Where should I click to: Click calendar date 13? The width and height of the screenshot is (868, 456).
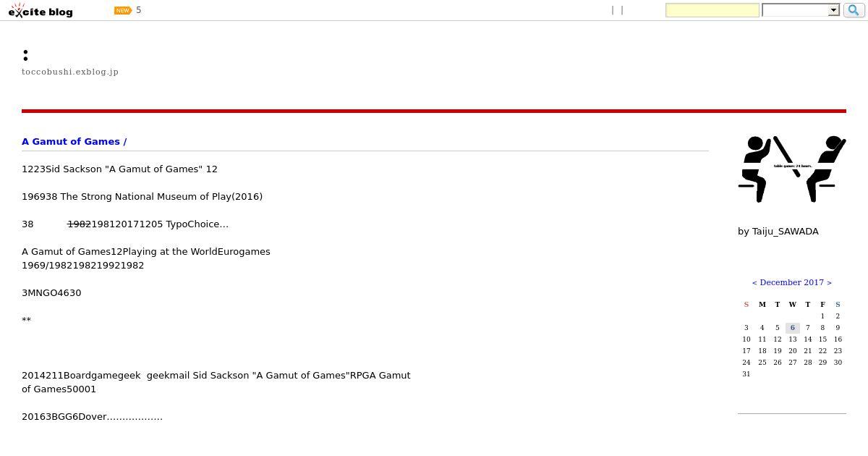[x=793, y=339]
